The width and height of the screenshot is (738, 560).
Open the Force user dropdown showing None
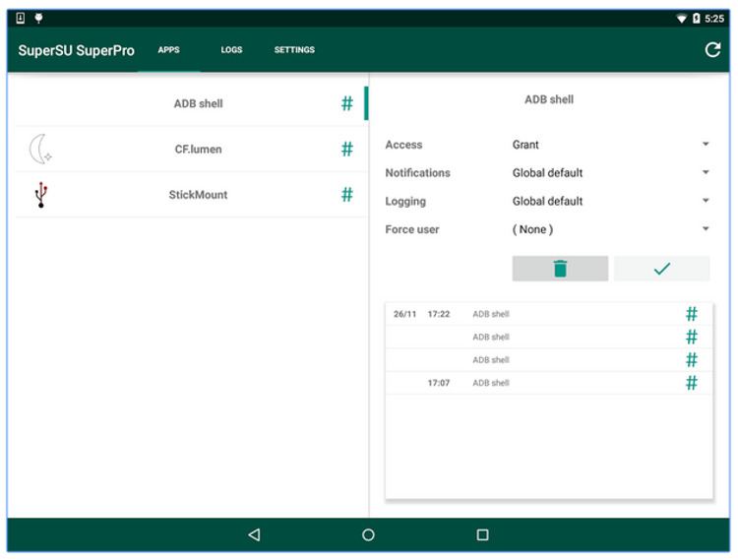[x=610, y=229]
